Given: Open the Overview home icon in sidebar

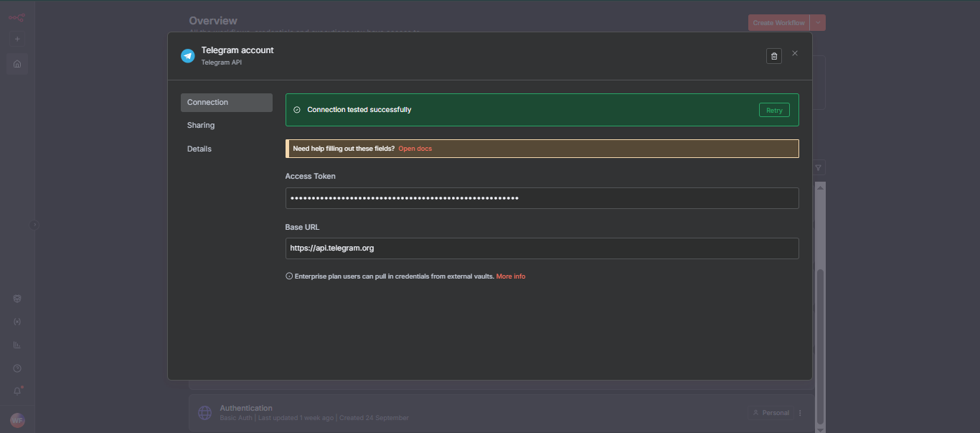Looking at the screenshot, I should tap(17, 64).
